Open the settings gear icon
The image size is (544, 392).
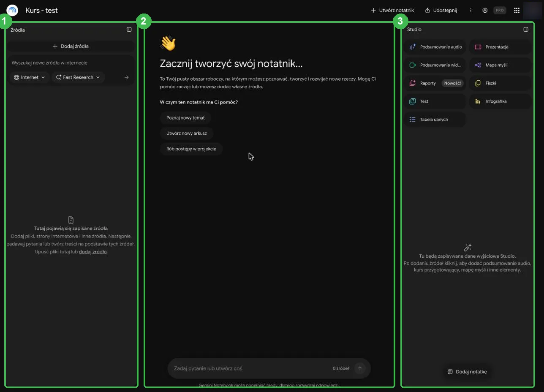click(x=485, y=11)
